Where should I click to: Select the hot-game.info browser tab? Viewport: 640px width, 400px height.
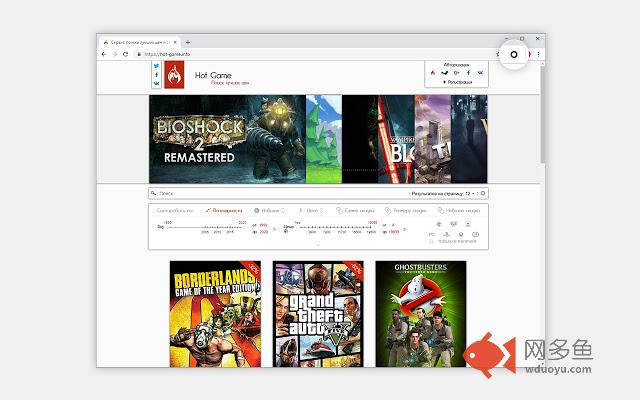[x=140, y=42]
